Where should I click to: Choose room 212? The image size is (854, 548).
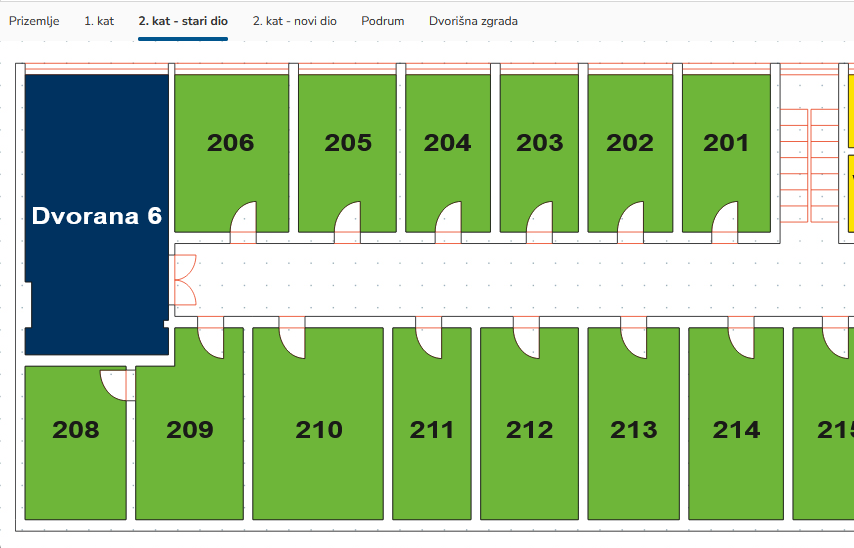(x=529, y=430)
